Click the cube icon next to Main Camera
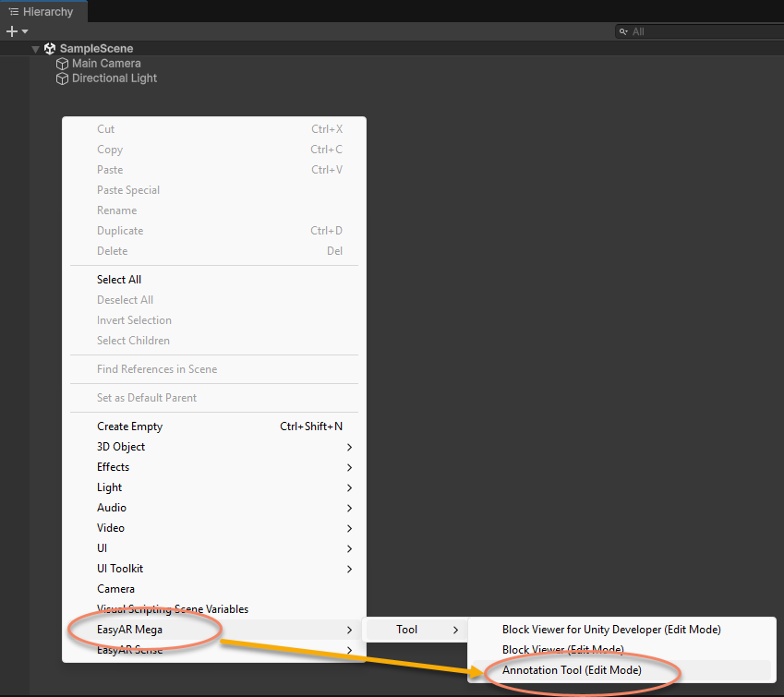The width and height of the screenshot is (784, 697). click(63, 64)
